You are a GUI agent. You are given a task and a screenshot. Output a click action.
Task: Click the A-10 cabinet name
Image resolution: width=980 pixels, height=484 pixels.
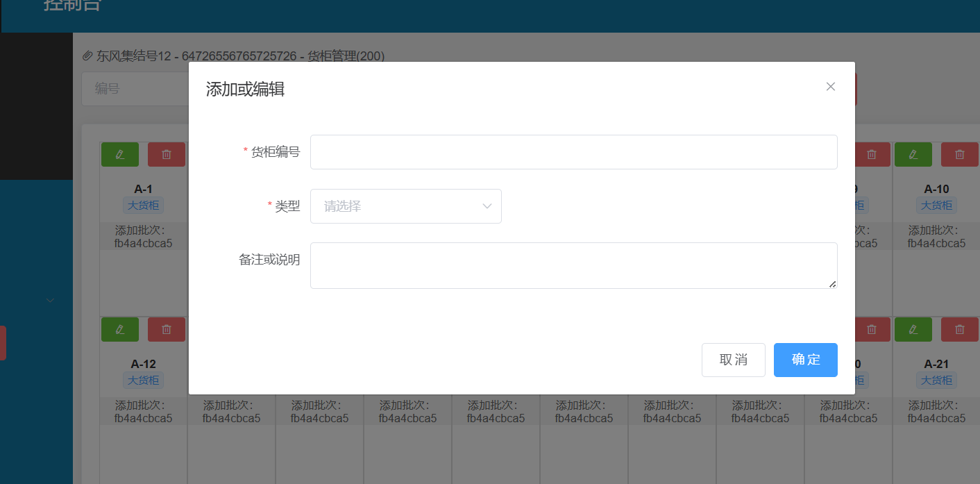[x=936, y=189]
